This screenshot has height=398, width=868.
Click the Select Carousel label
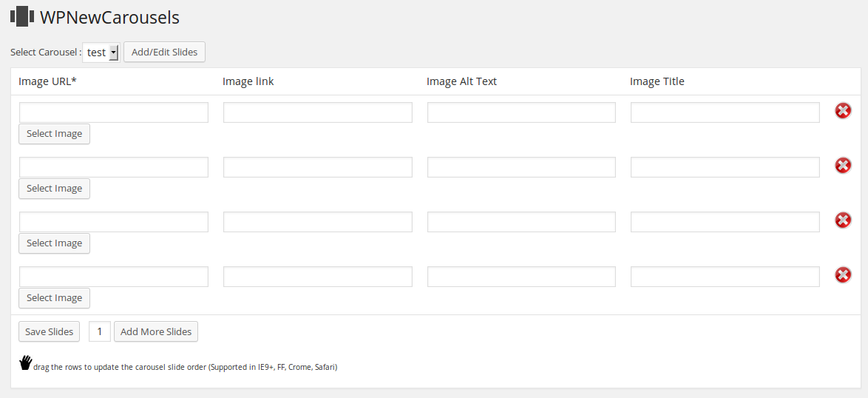(x=46, y=53)
